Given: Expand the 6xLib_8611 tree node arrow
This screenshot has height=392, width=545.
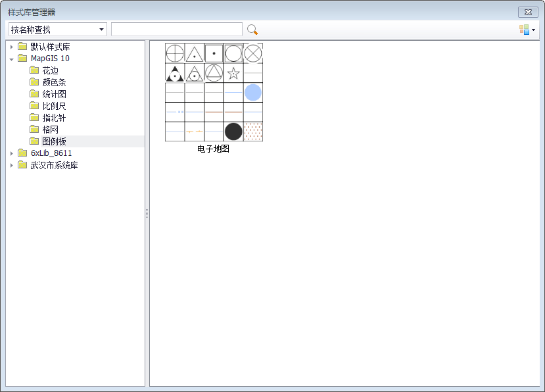Looking at the screenshot, I should click(12, 153).
